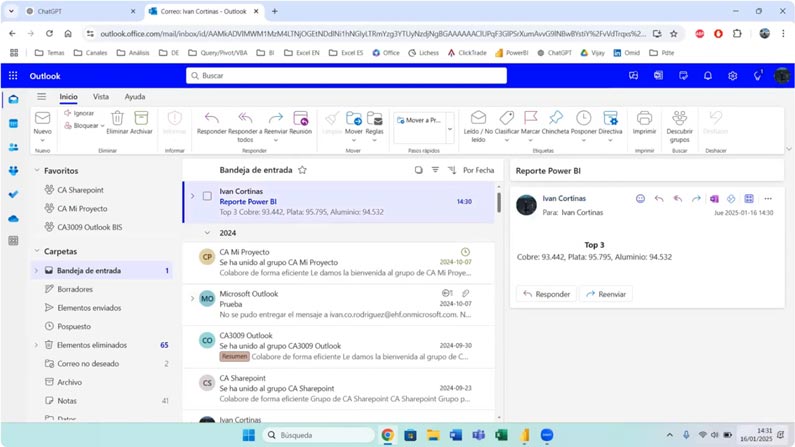This screenshot has width=795, height=447.
Task: Expand the Elementos eliminados folder
Action: (37, 344)
